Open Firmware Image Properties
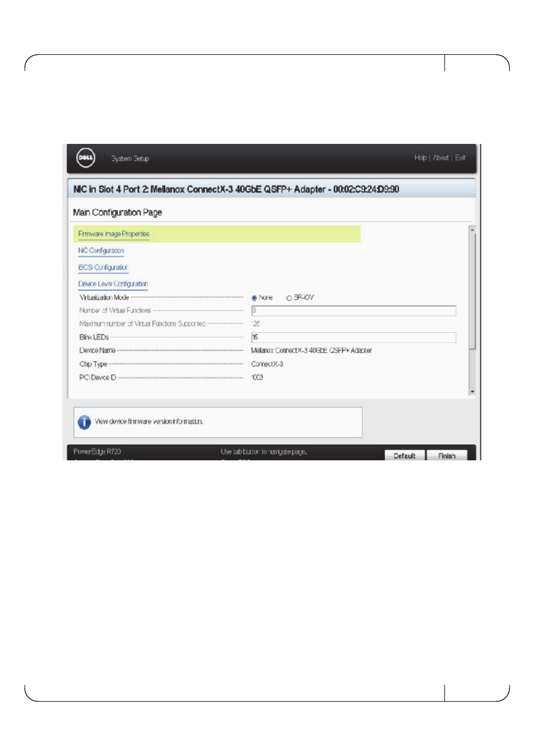 pos(114,234)
